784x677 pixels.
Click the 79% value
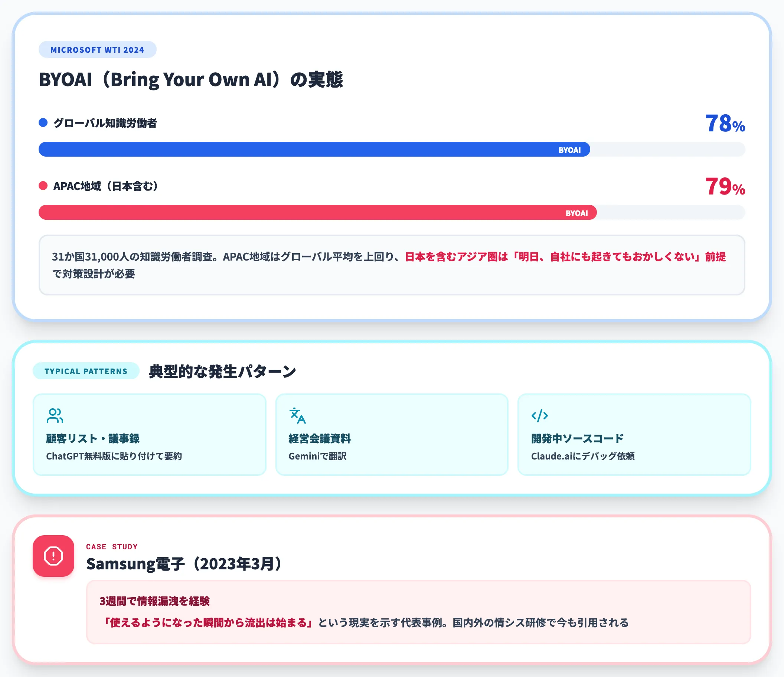pyautogui.click(x=725, y=187)
